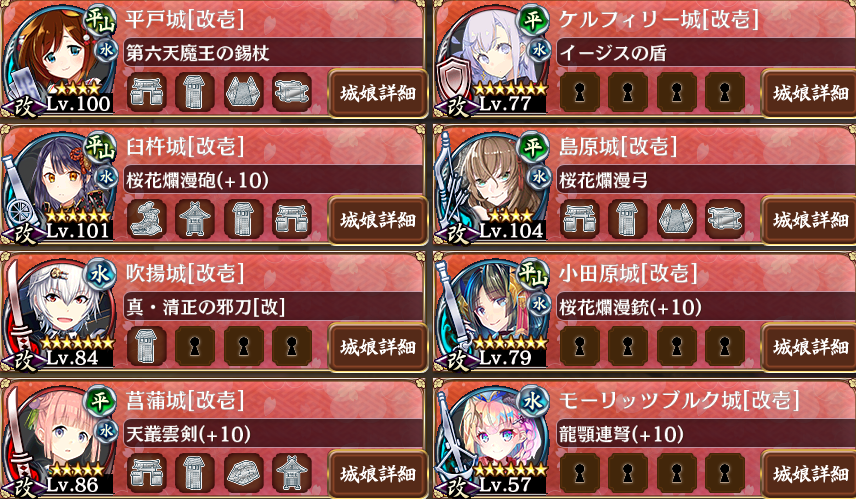856x499 pixels.
Task: Select weapon field 第六天魔王の錫杖
Action: [x=273, y=53]
